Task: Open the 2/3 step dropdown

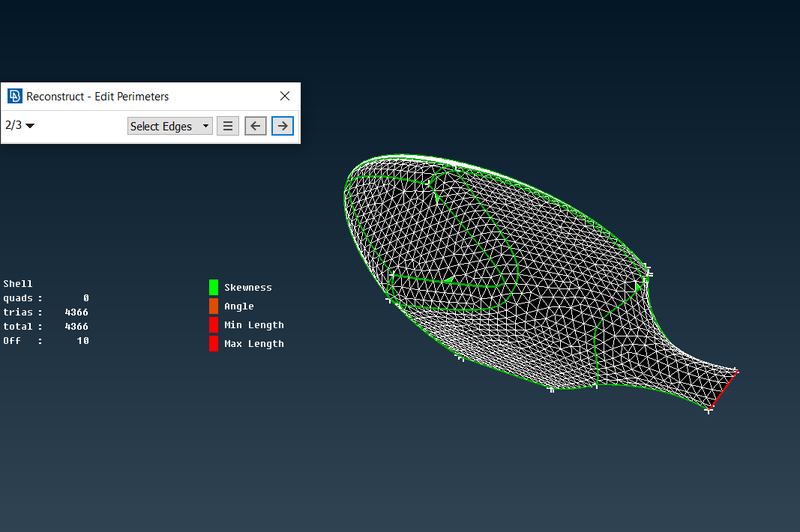Action: click(x=19, y=125)
